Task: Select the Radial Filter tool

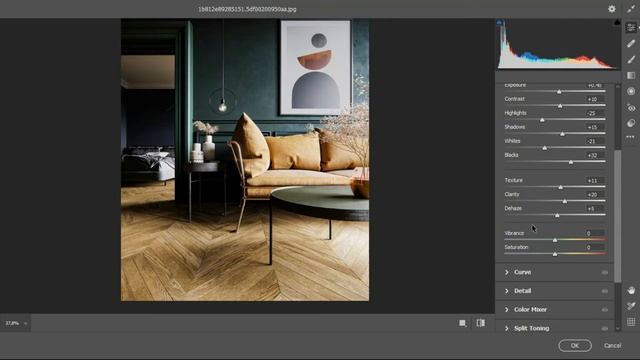Action: [631, 91]
